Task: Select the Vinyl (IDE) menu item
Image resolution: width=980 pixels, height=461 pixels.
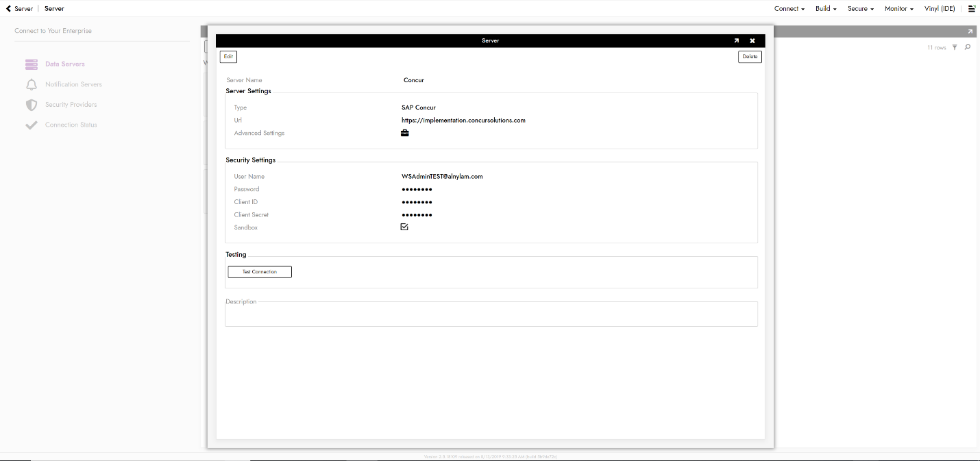Action: [940, 9]
